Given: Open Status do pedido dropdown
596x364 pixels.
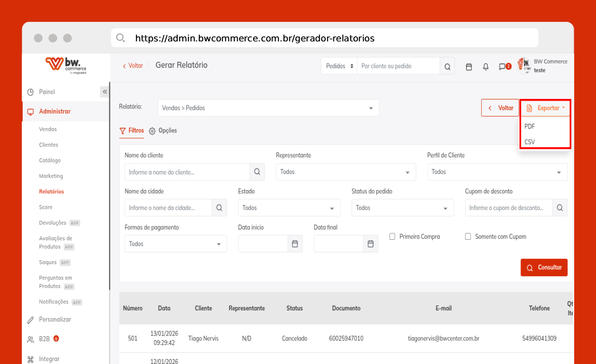Looking at the screenshot, I should [402, 208].
